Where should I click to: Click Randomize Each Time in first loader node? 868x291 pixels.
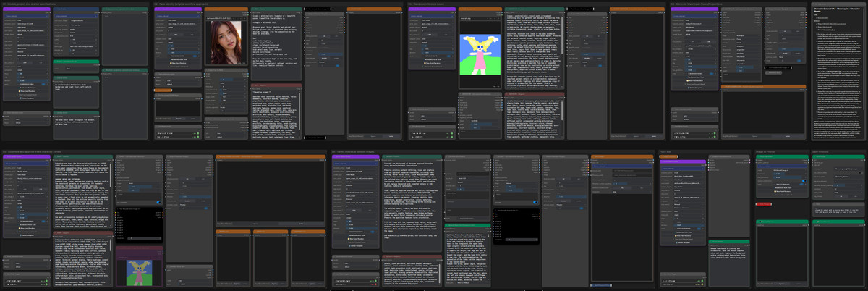click(27, 88)
